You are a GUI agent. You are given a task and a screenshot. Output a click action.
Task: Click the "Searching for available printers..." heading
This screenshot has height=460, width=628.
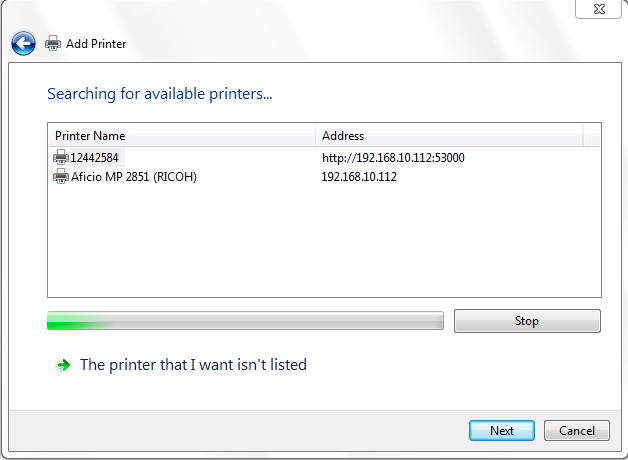point(160,94)
